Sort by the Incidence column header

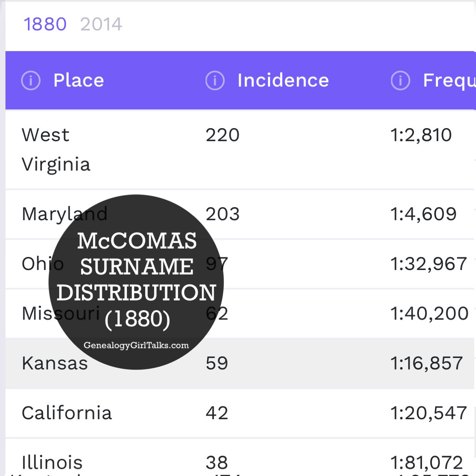click(x=283, y=80)
